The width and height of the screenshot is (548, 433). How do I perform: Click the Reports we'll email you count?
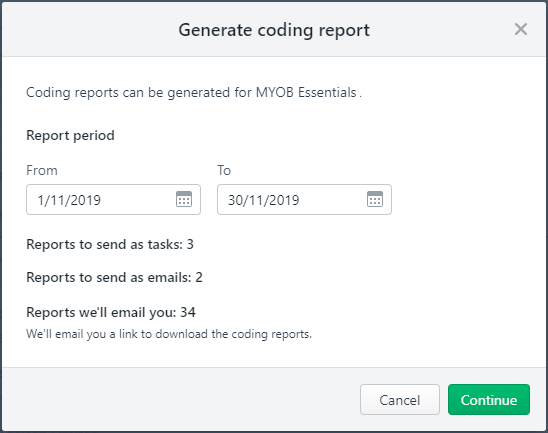tap(111, 312)
